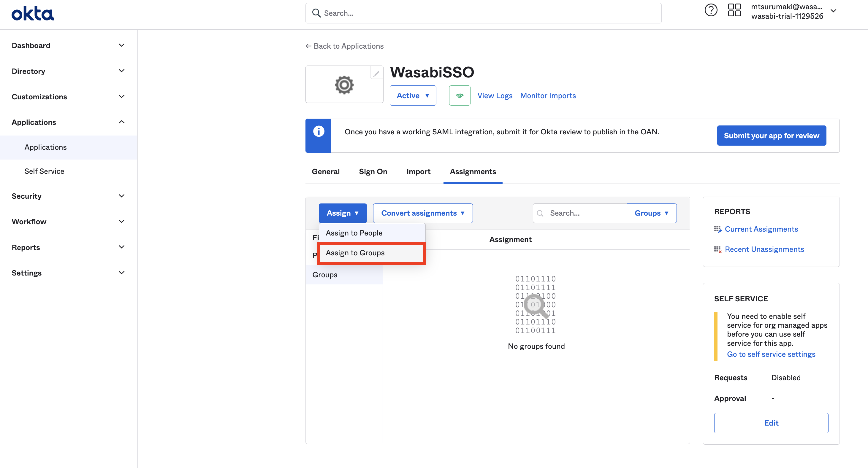Viewport: 868px width, 468px height.
Task: Click the WasabiSSO app title
Action: click(x=432, y=72)
